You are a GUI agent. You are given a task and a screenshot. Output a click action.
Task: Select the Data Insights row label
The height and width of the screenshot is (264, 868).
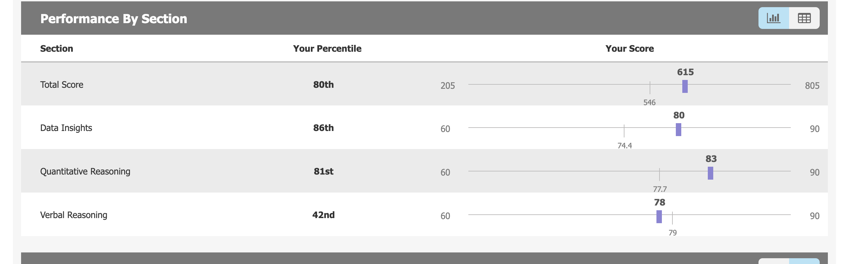click(66, 128)
